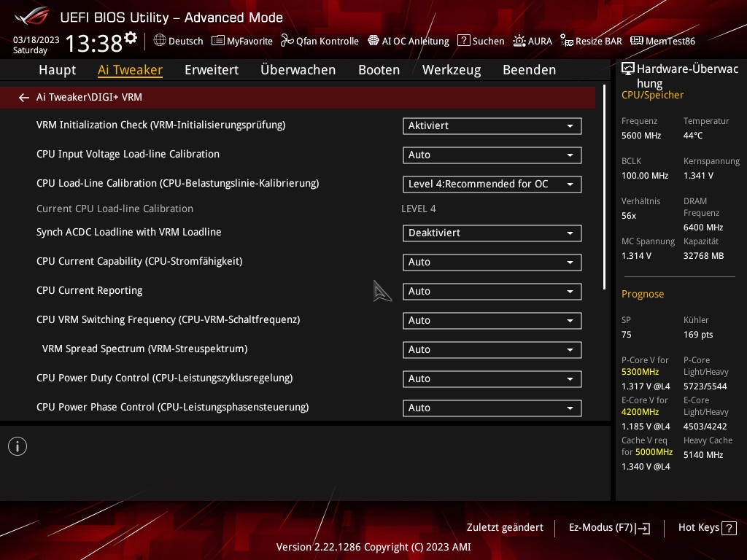Switch to the Booten tab
The width and height of the screenshot is (747, 560).
[379, 70]
